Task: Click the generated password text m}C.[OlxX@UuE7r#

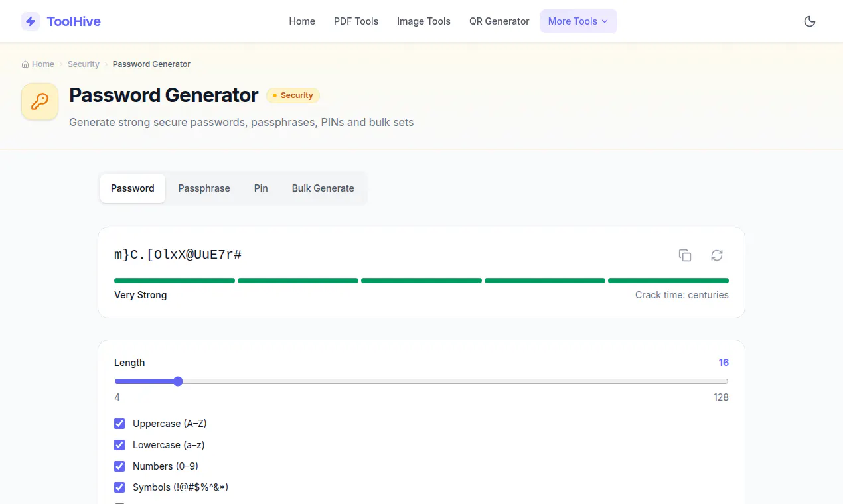Action: pyautogui.click(x=178, y=255)
